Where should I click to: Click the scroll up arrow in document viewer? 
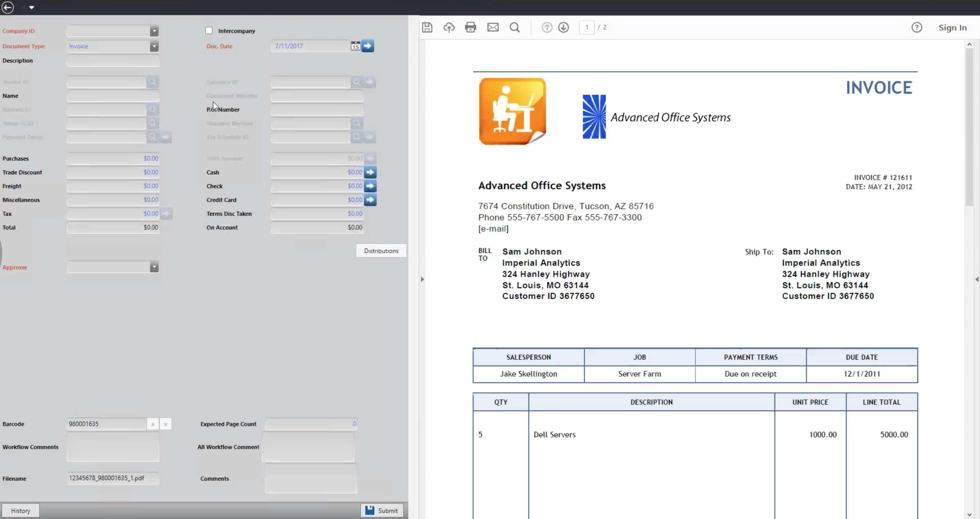969,44
